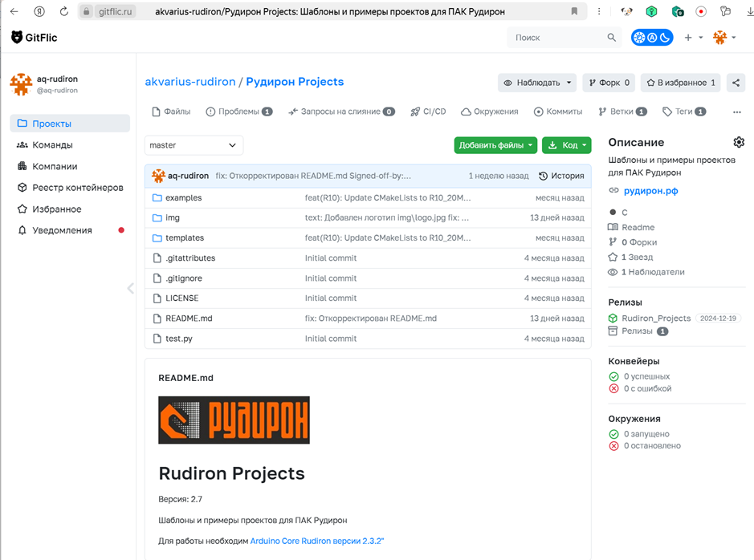Open repository settings gear icon
The image size is (754, 560).
[739, 142]
